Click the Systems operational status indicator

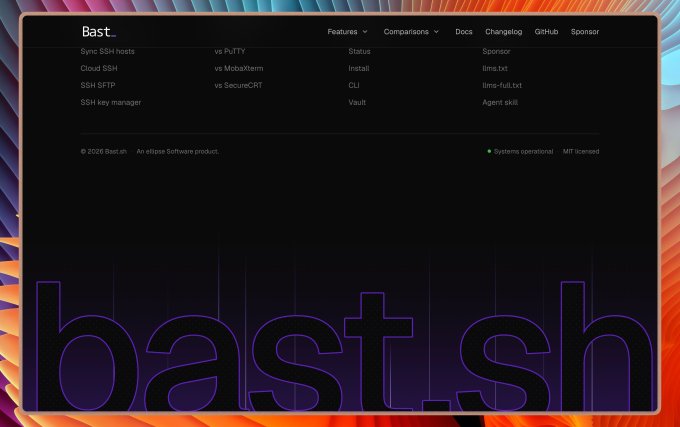coord(520,151)
